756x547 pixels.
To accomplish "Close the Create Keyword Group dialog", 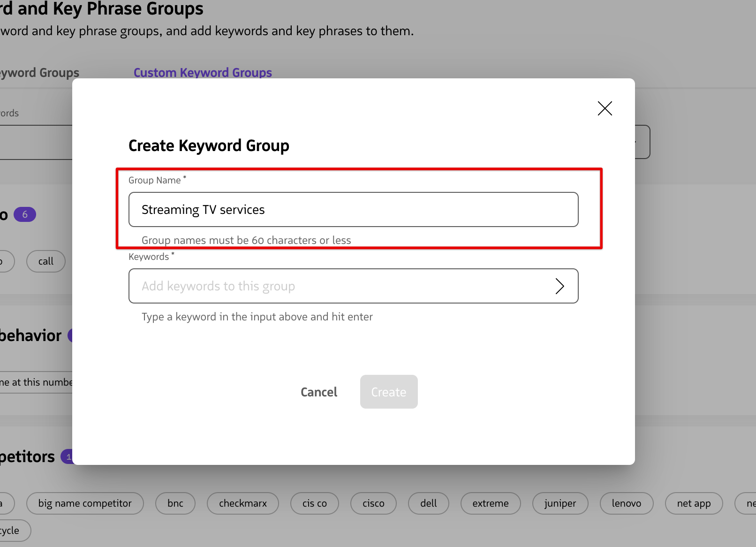I will pyautogui.click(x=605, y=108).
